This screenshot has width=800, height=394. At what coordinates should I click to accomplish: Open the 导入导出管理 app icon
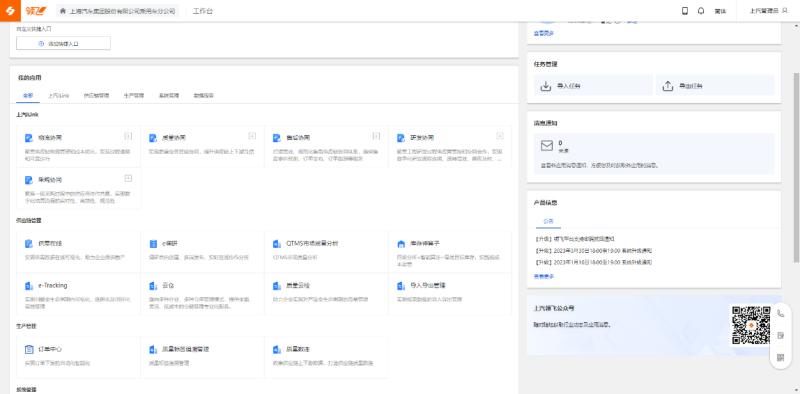point(401,286)
